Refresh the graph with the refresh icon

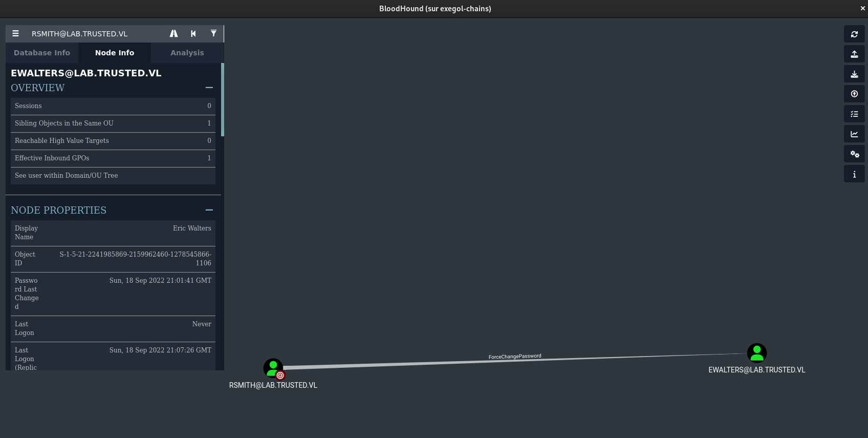[854, 34]
